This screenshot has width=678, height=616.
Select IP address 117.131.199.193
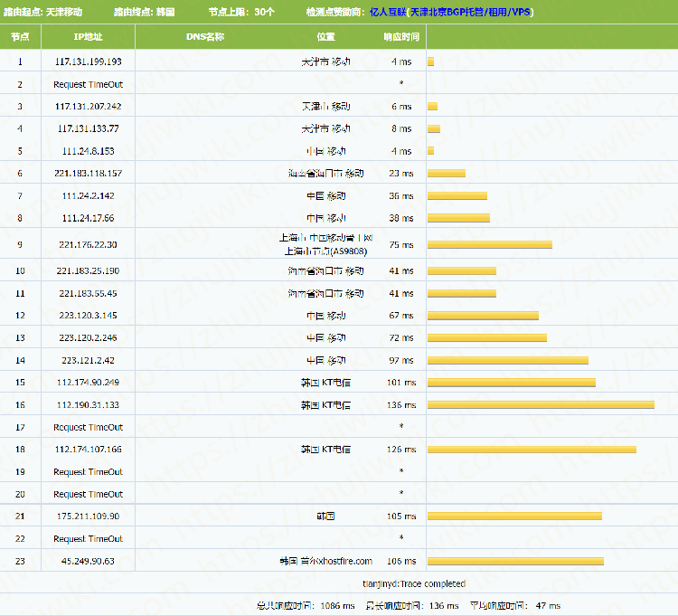click(x=88, y=62)
